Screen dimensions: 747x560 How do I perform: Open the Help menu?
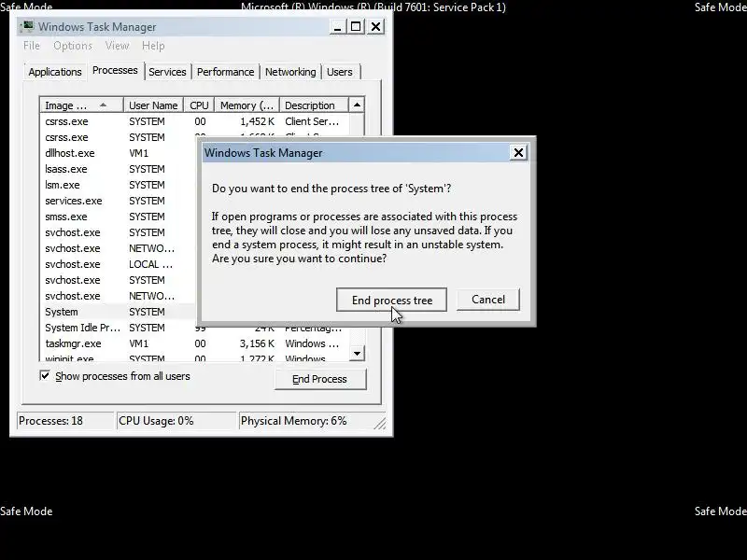153,46
